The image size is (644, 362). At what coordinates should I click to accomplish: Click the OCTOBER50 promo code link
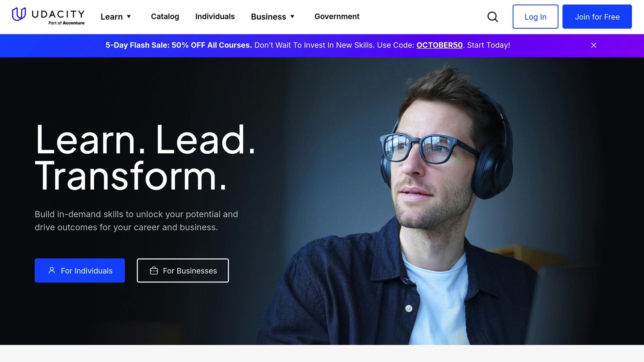pos(439,45)
